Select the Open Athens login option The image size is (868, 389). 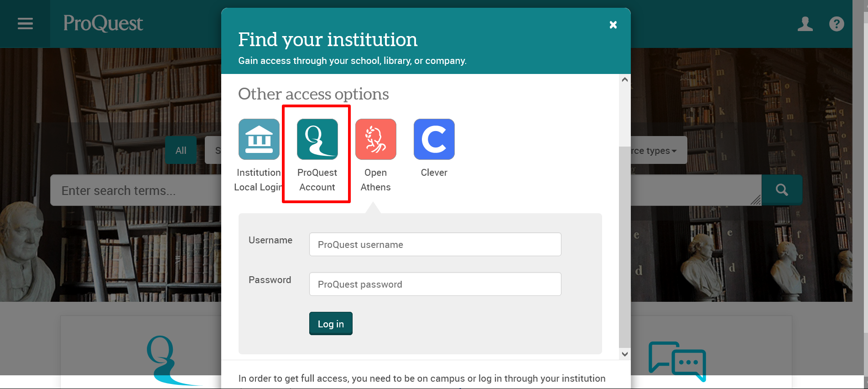tap(375, 156)
